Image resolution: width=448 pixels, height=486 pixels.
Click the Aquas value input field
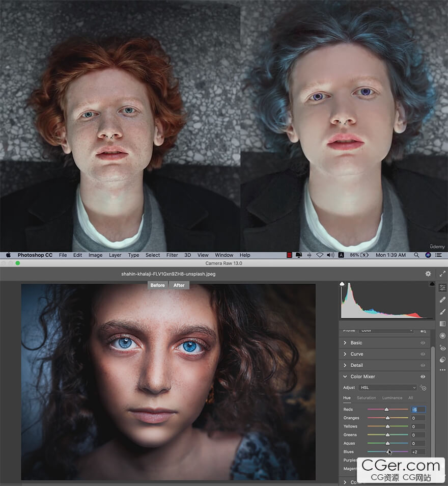(x=418, y=444)
